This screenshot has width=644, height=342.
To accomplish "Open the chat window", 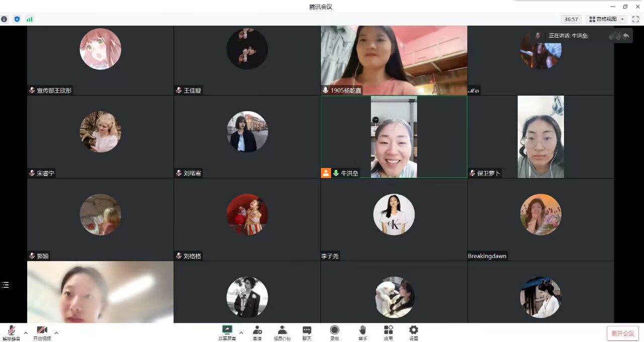I will 307,332.
